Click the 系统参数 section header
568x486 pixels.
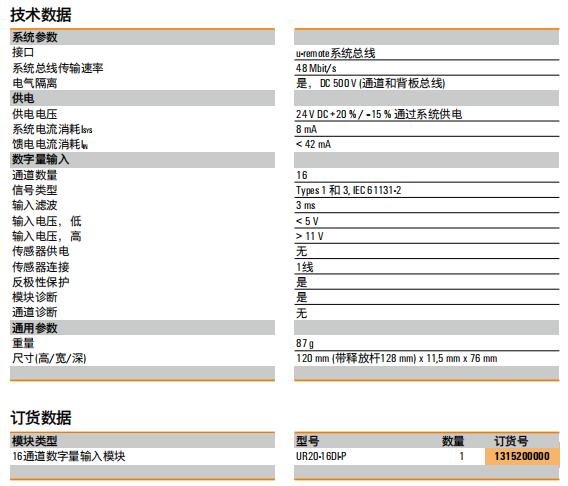pyautogui.click(x=35, y=37)
